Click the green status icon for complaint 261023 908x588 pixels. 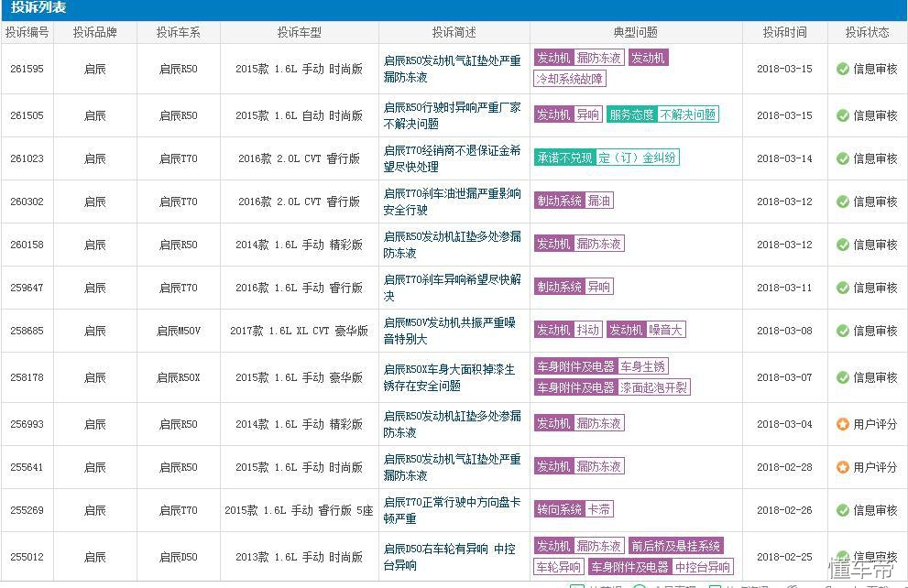[x=845, y=158]
